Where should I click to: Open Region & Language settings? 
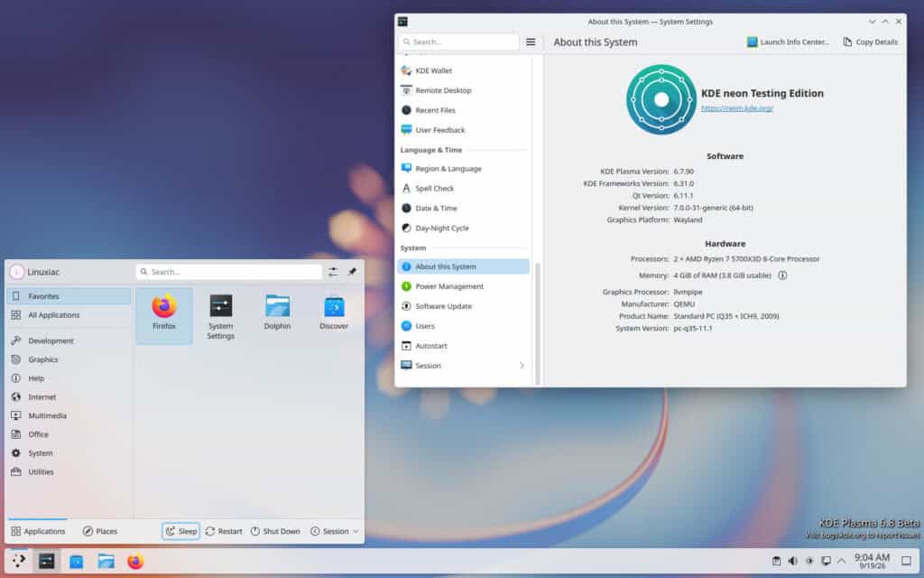[x=463, y=169]
